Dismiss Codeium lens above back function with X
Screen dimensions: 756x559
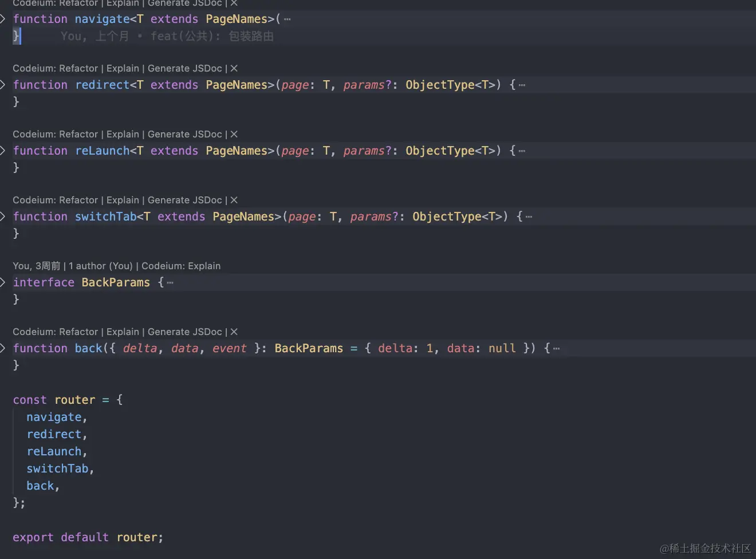pos(234,332)
